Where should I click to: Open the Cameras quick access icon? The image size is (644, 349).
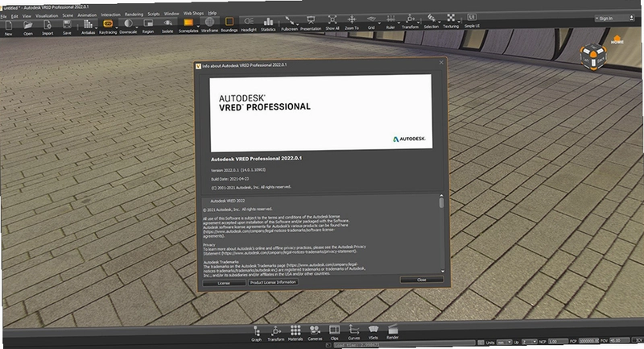(315, 332)
